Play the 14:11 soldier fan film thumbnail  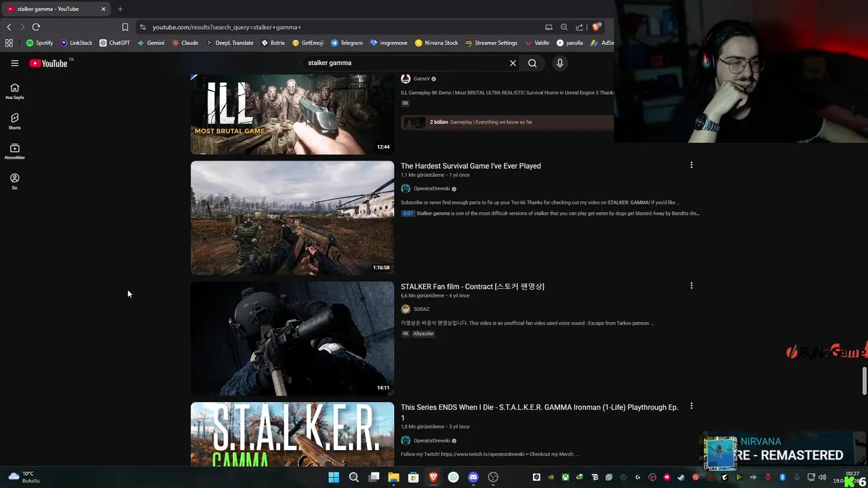tap(292, 338)
